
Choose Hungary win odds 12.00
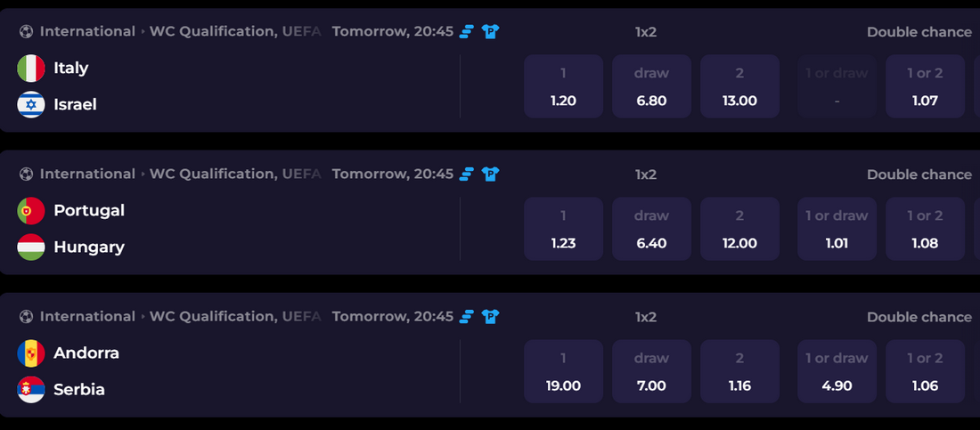[739, 229]
